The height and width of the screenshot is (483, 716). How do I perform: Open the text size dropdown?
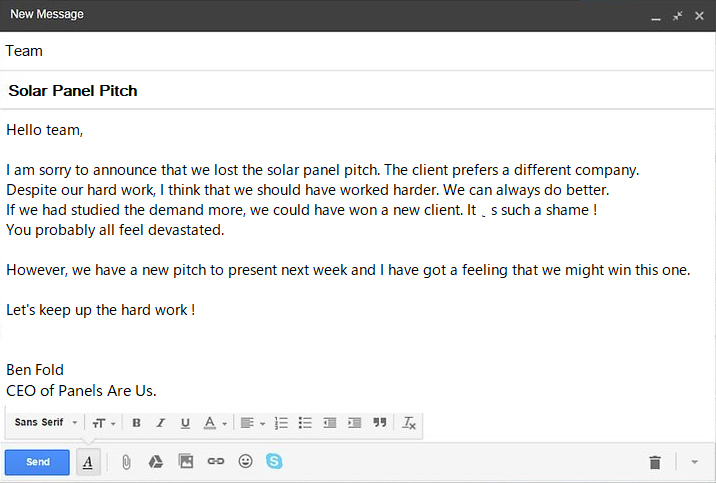point(102,423)
